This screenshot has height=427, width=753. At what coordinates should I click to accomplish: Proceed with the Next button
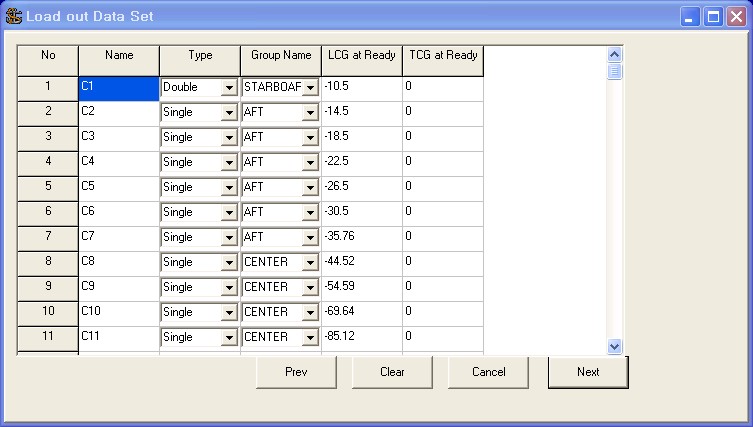click(588, 372)
